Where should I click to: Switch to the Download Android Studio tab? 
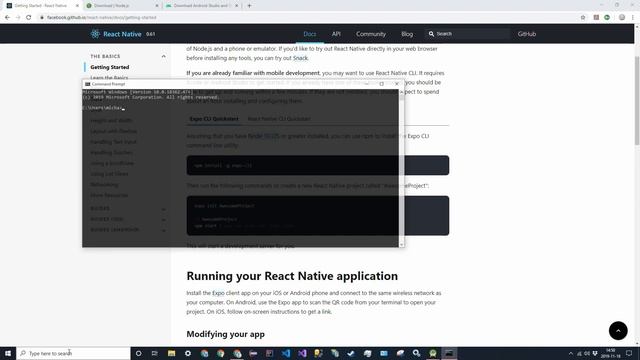point(202,6)
